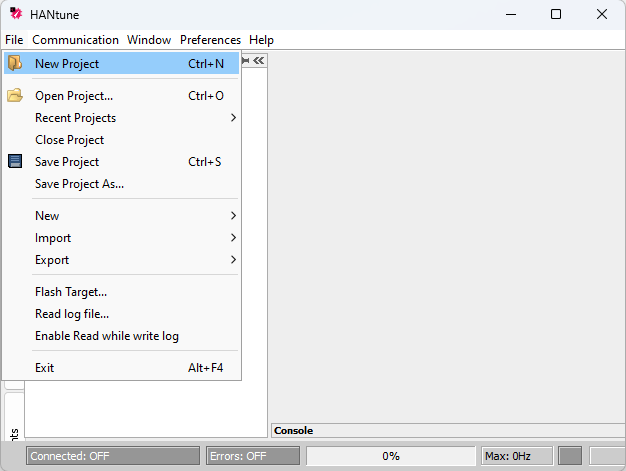Enable Read while write log
The width and height of the screenshot is (626, 471).
click(107, 336)
